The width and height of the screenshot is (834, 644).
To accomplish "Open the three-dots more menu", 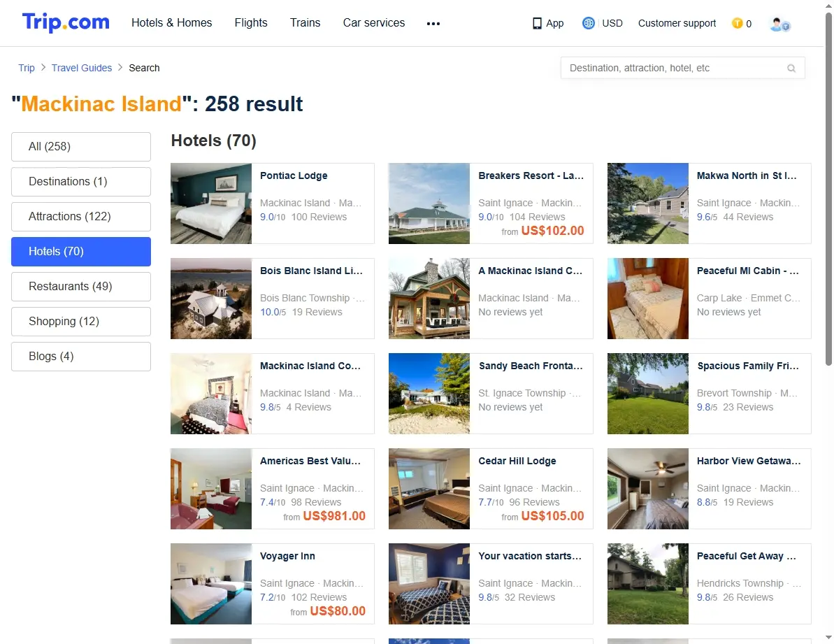I will tap(433, 23).
